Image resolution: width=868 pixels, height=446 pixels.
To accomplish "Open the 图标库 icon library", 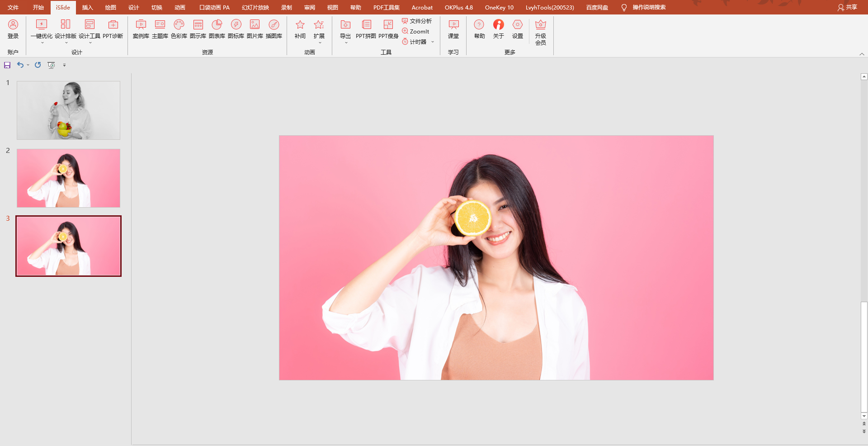I will (236, 29).
